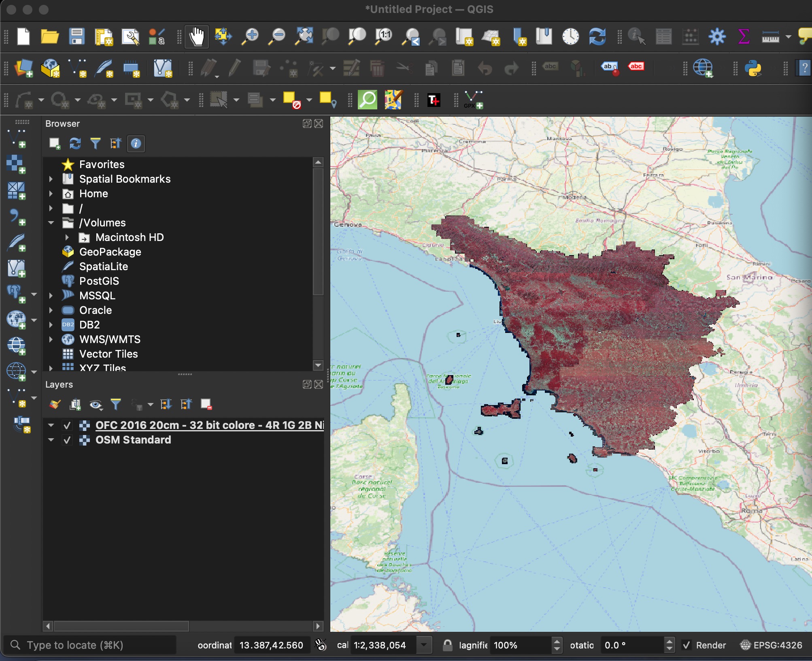812x661 pixels.
Task: Click Open Layer Styling panel icon
Action: click(x=55, y=404)
